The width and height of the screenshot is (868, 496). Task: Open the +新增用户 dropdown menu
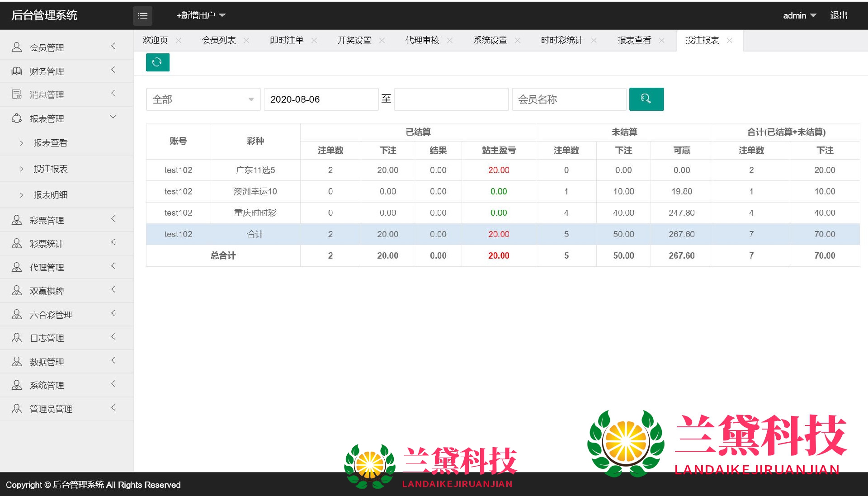tap(201, 15)
